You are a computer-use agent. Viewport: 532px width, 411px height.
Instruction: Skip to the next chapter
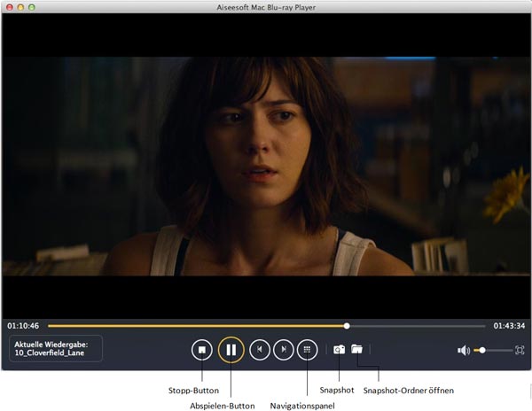point(283,350)
